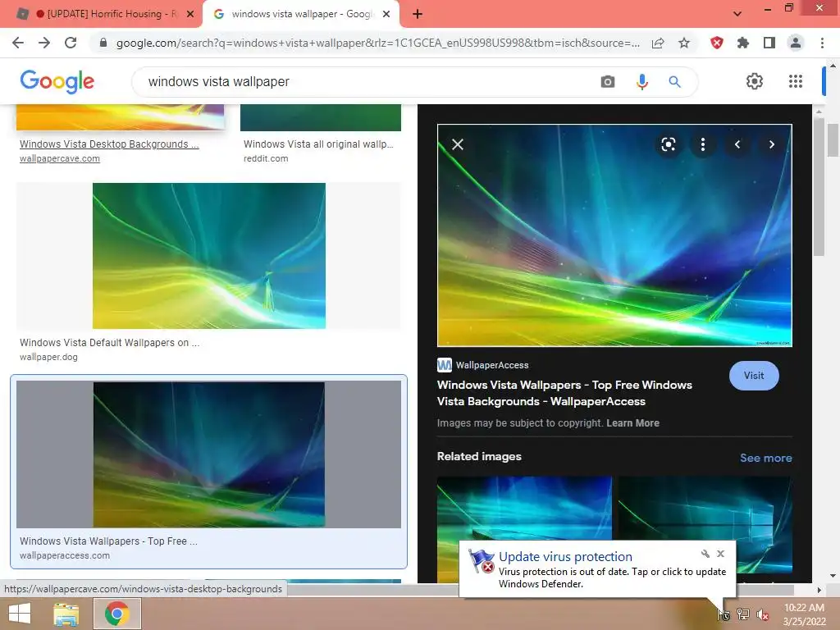Open notification settings wrench icon
The width and height of the screenshot is (840, 630).
tap(705, 554)
